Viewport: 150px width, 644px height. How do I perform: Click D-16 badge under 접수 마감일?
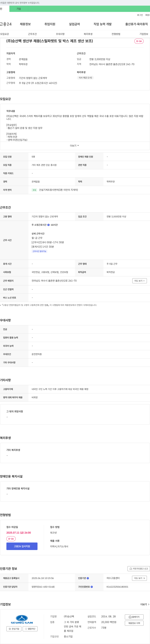(x=11, y=539)
